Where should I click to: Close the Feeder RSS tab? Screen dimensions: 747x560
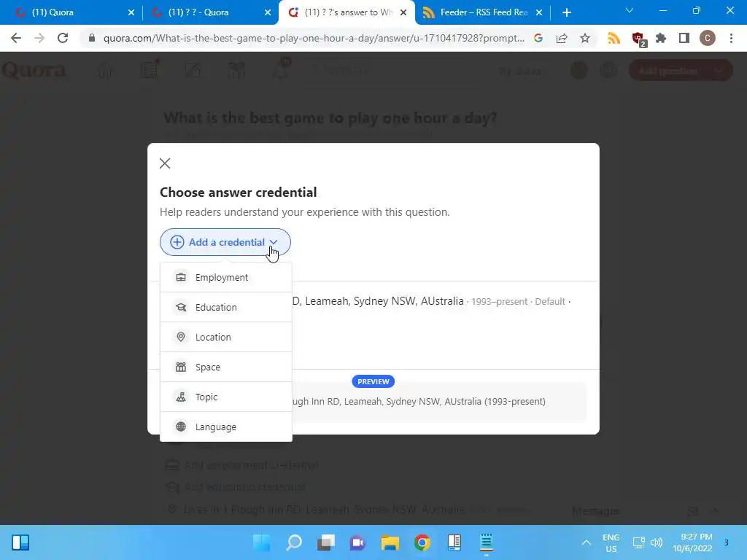pos(539,12)
